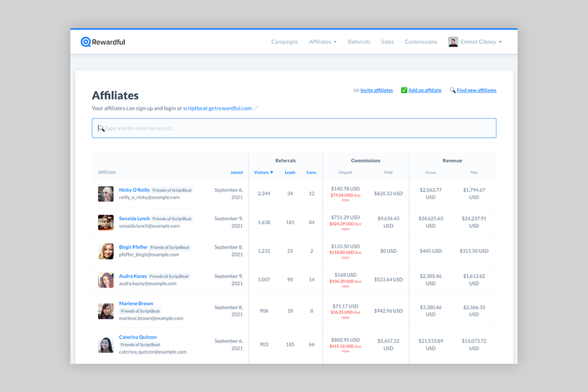The image size is (588, 392).
Task: Click the $311.50 USD net revenue
Action: 474,251
